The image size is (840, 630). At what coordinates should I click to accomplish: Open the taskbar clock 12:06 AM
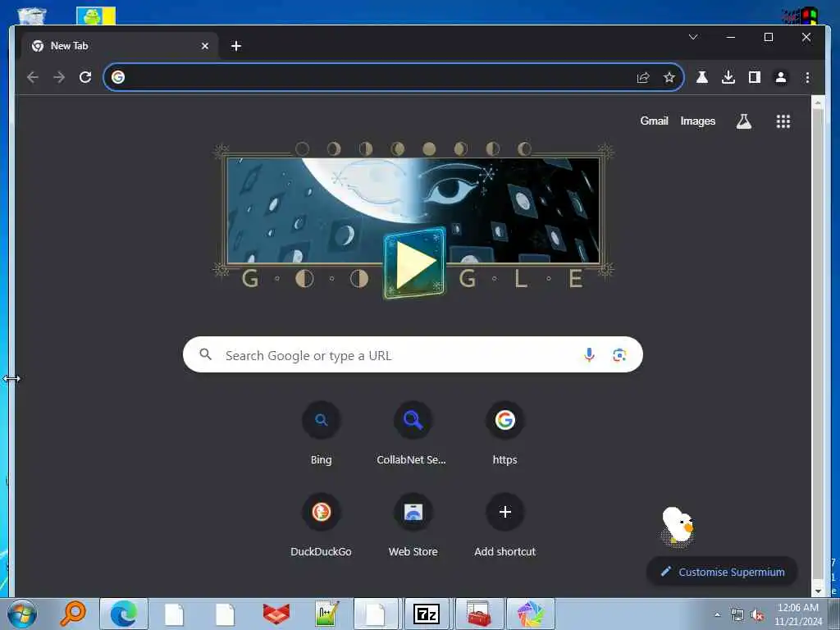point(797,614)
